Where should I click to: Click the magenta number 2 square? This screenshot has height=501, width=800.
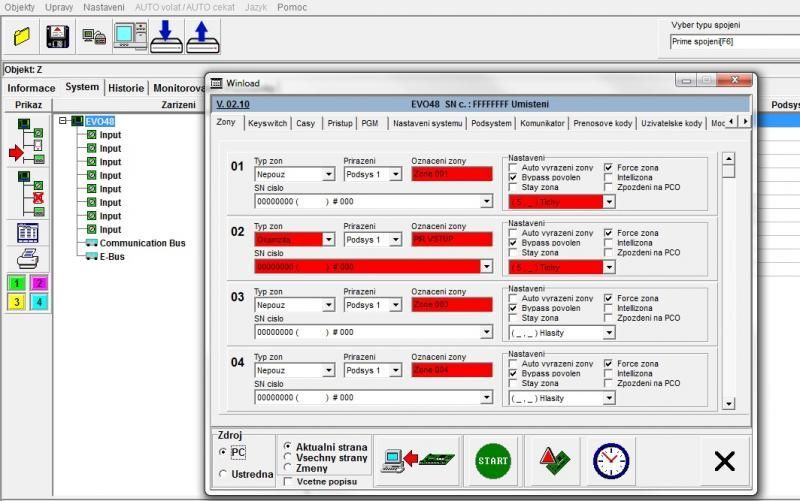pos(39,284)
